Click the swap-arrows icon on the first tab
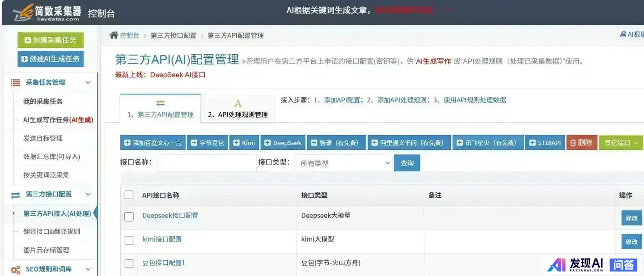The width and height of the screenshot is (644, 276). click(161, 103)
